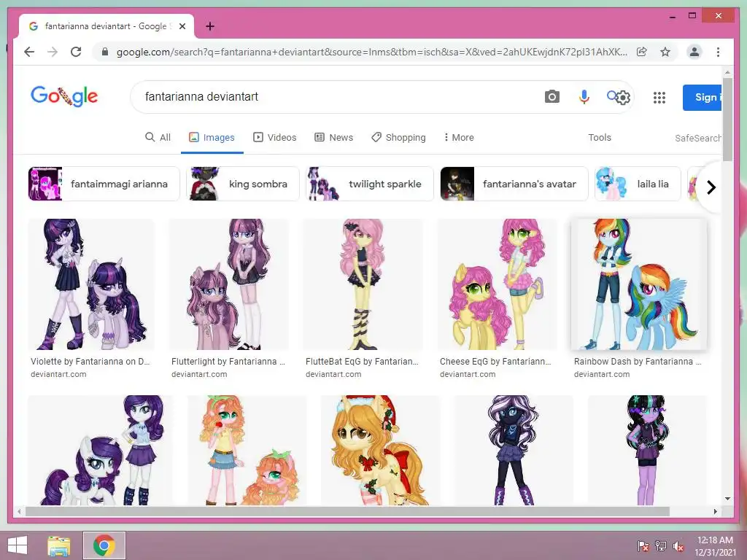Click deviantart.com under Violette result
Screen dimensions: 747x560
click(x=58, y=374)
